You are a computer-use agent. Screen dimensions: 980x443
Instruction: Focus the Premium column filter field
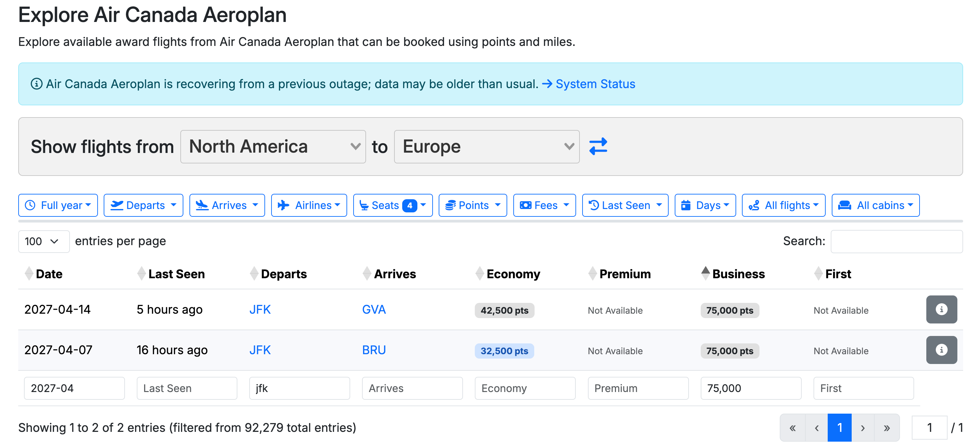point(638,388)
